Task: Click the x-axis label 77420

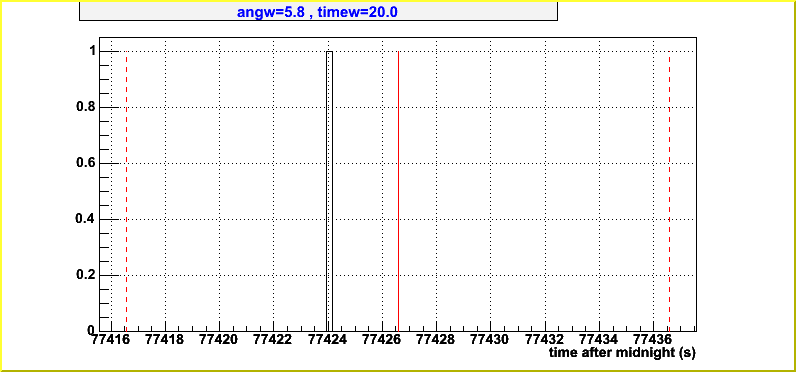Action: tap(219, 339)
